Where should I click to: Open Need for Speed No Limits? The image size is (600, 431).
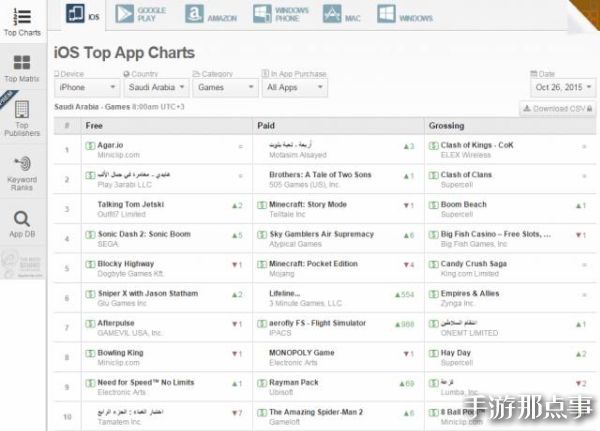146,382
